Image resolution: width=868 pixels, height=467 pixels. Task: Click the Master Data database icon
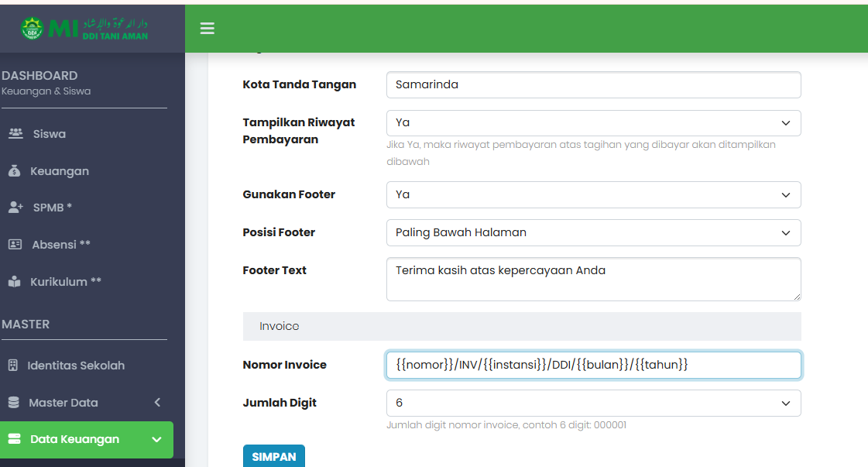click(13, 403)
